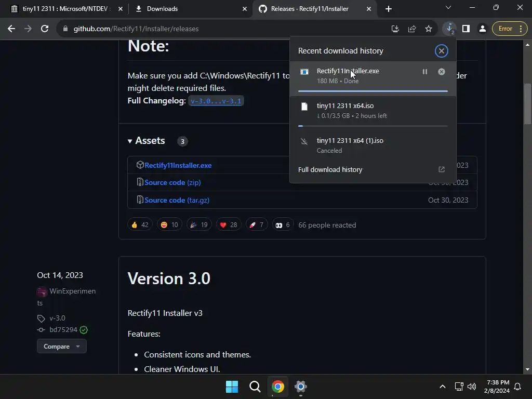Click the tiny11 iso download progress bar
532x399 pixels.
373,126
